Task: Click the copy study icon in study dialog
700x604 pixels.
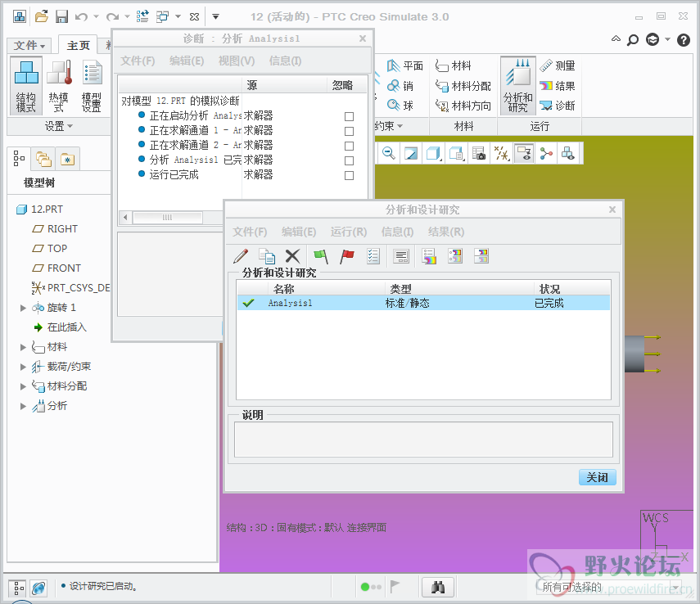Action: click(x=267, y=256)
